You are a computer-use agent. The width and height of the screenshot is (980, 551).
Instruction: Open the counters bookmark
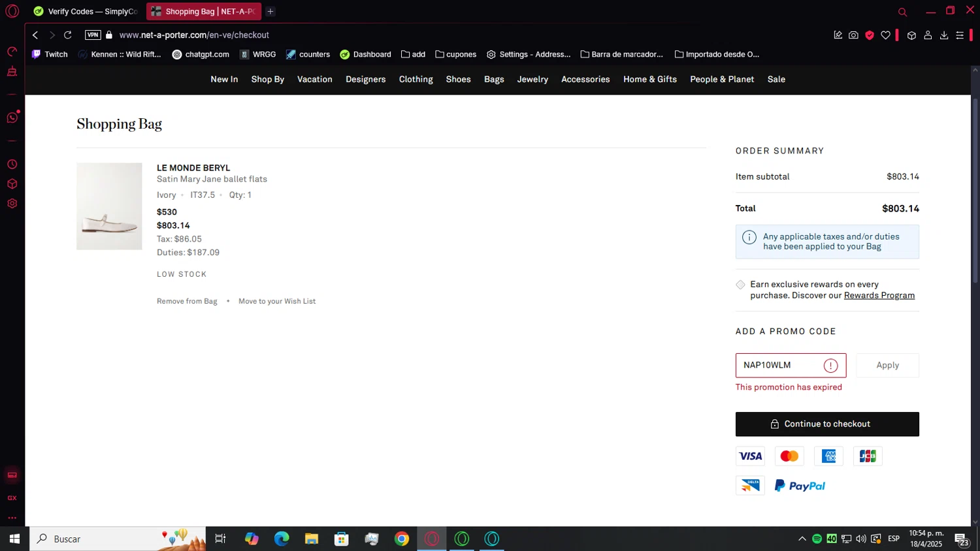[x=308, y=54]
